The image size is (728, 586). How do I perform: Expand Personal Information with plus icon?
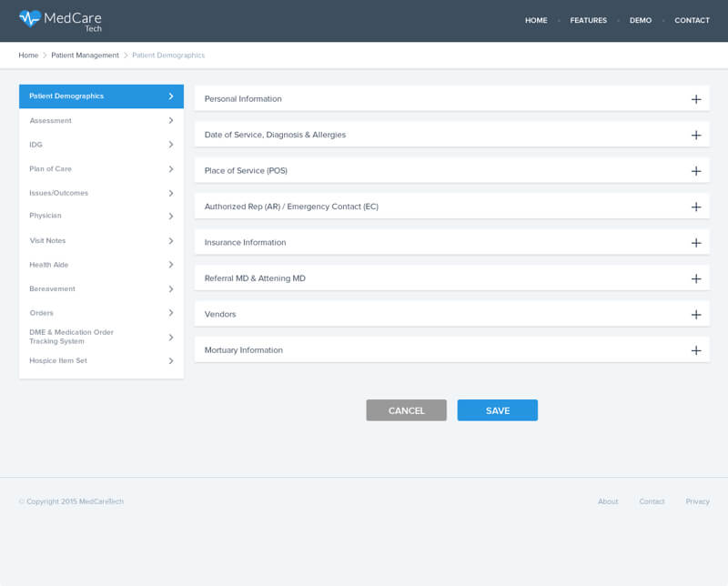696,99
